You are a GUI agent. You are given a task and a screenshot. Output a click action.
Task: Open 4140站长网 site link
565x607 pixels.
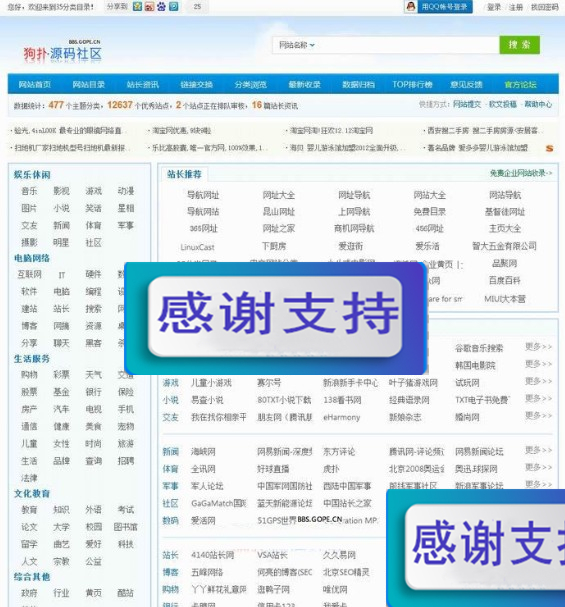[x=212, y=555]
